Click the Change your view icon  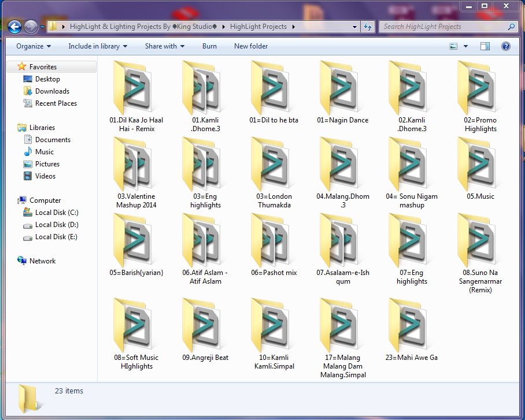point(453,46)
